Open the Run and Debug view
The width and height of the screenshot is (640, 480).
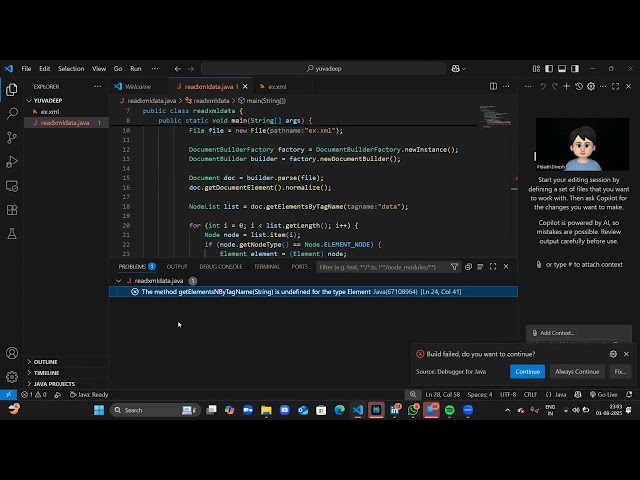[12, 162]
